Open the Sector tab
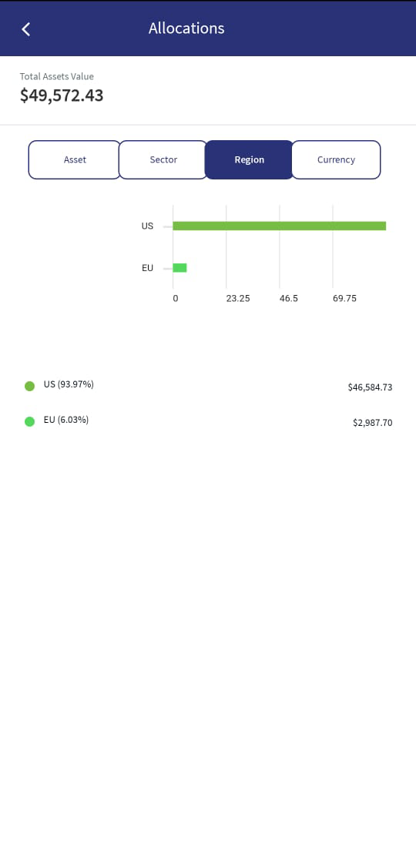 163,159
